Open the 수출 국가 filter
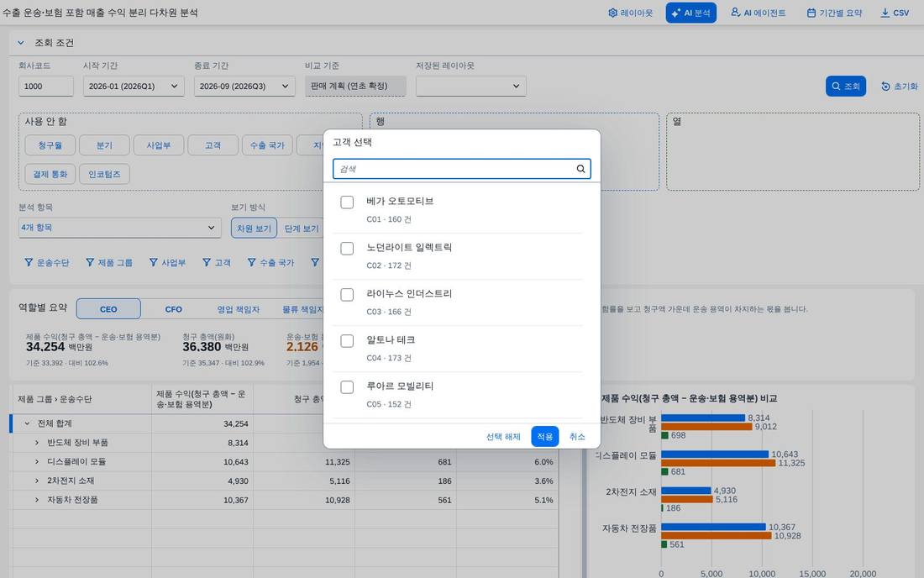This screenshot has height=578, width=924. coord(270,263)
